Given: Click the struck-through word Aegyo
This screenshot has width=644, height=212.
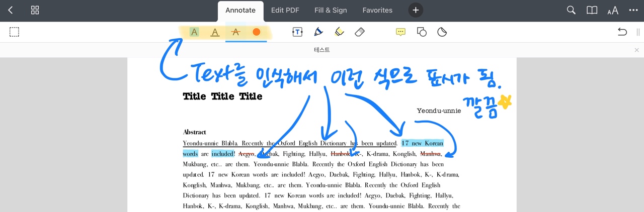Looking at the screenshot, I should click(247, 154).
